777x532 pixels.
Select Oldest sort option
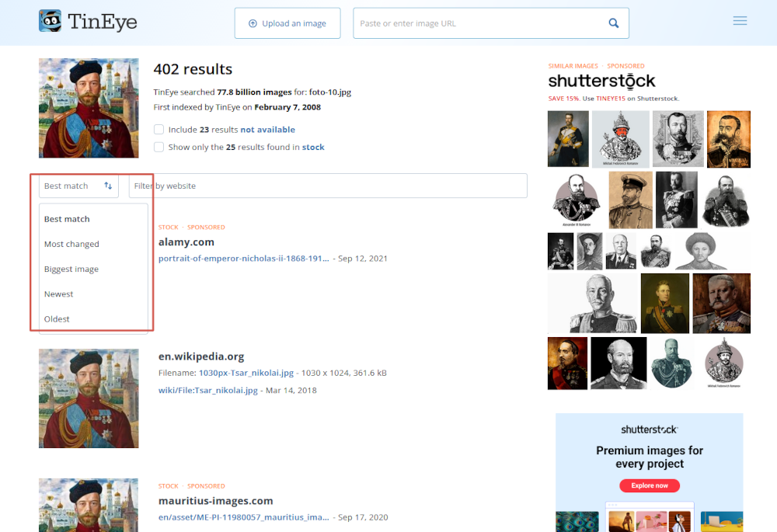click(57, 319)
